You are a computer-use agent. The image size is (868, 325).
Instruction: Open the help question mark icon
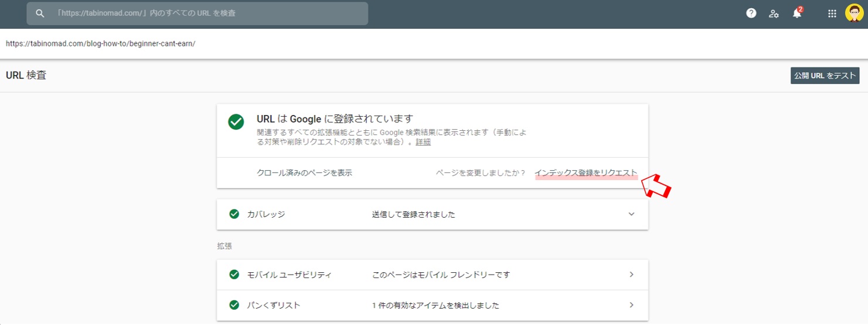(x=751, y=13)
